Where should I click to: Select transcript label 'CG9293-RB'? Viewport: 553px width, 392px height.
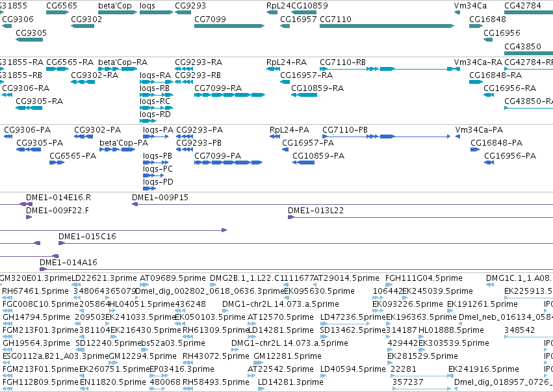pos(198,75)
